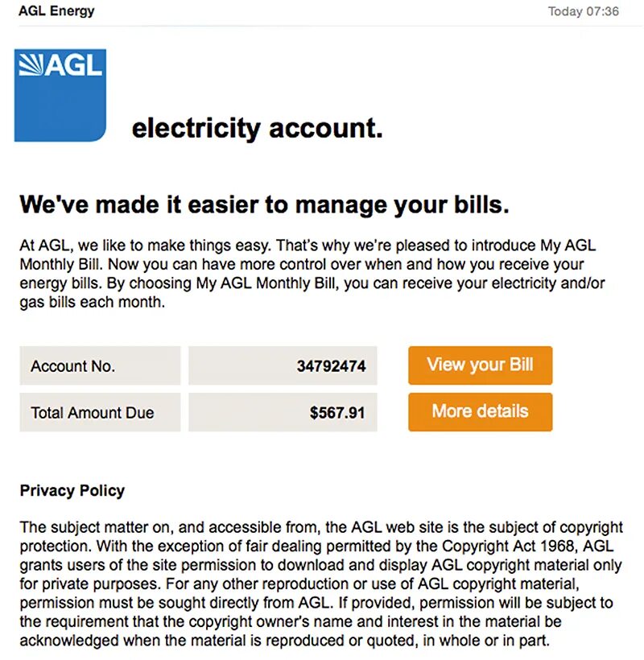Click the $567.91 amount due value

337,413
